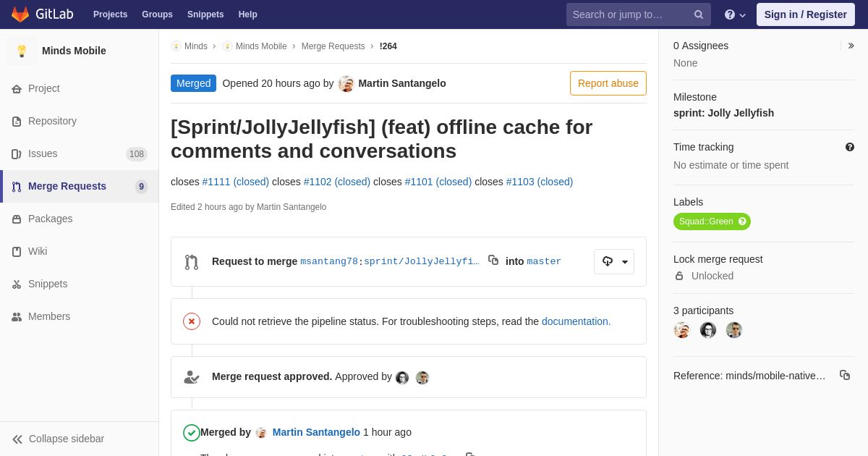Click the master target branch link
The height and width of the screenshot is (456, 868).
coord(544,261)
